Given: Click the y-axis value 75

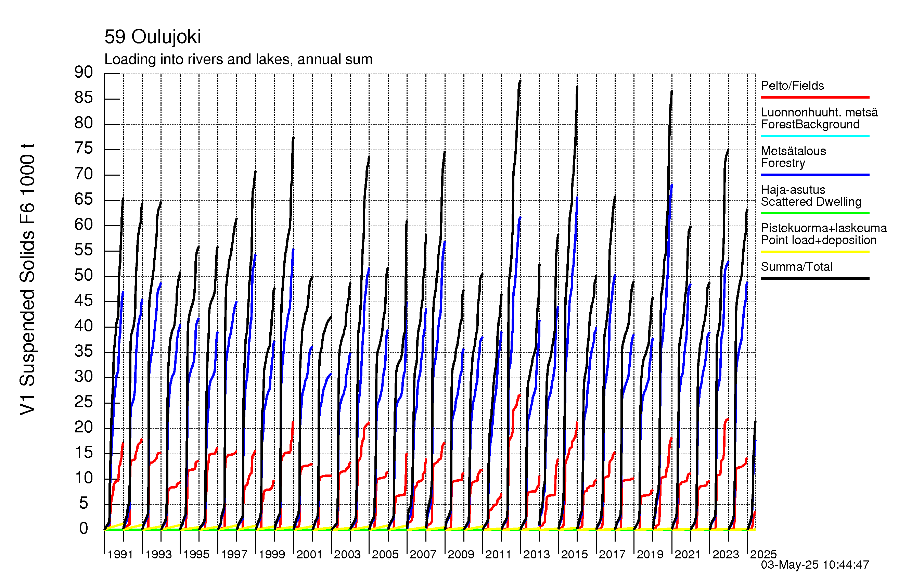Looking at the screenshot, I should click(x=84, y=148).
